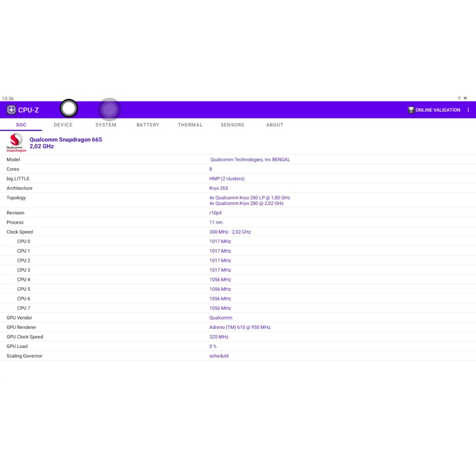Click the Qualcomm Snapdragon logo

(16, 143)
